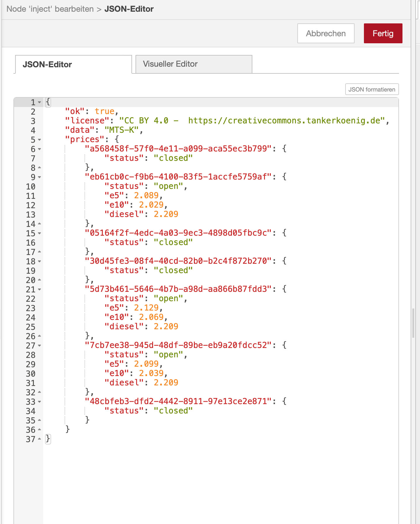The width and height of the screenshot is (420, 524).
Task: Click fold-end arrow at line 8
Action: (39, 168)
